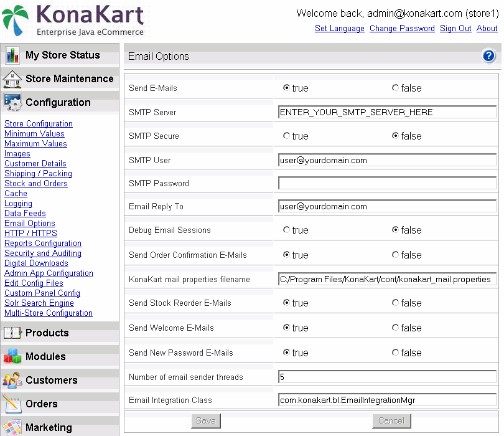Click the SMTP Server input field
Image resolution: width=504 pixels, height=436 pixels.
click(x=387, y=112)
